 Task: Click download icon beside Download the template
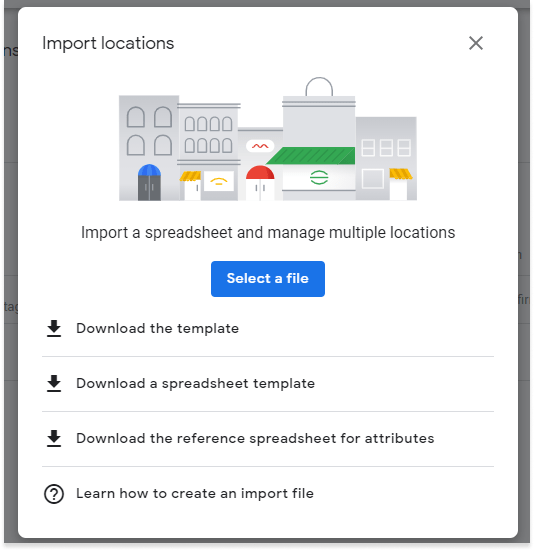tap(54, 329)
